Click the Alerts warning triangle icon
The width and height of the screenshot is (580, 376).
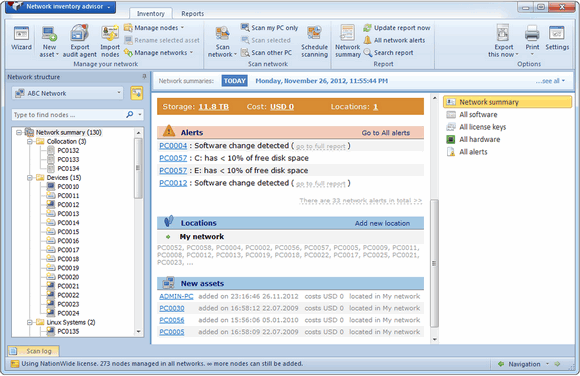click(169, 131)
